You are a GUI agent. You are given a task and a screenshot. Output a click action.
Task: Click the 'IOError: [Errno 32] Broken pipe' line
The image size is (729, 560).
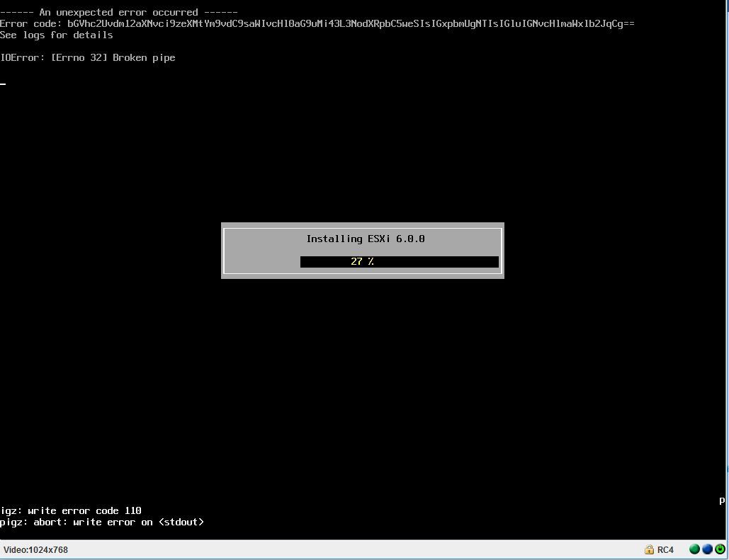click(88, 57)
